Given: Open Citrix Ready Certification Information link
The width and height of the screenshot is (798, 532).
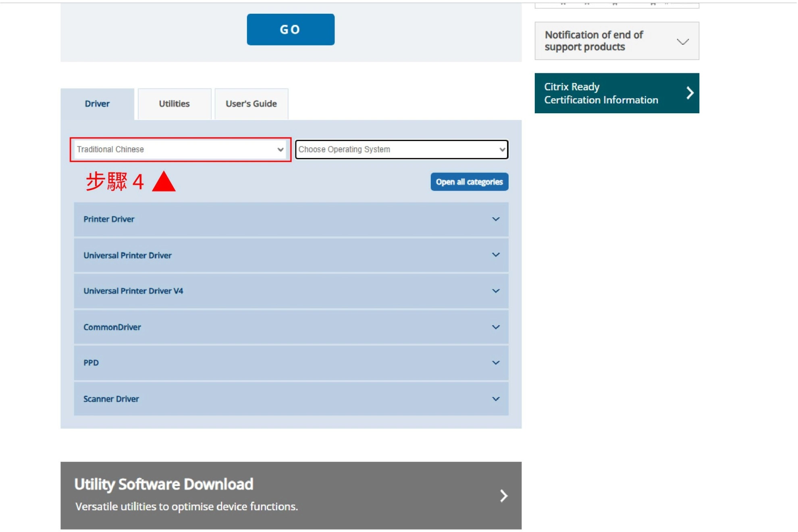Looking at the screenshot, I should tap(601, 93).
